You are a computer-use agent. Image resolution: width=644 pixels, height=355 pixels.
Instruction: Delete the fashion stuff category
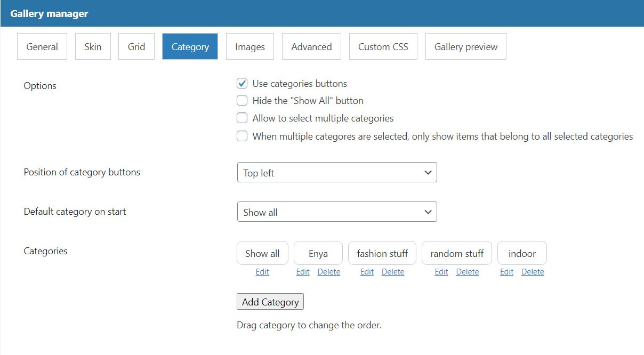(393, 272)
